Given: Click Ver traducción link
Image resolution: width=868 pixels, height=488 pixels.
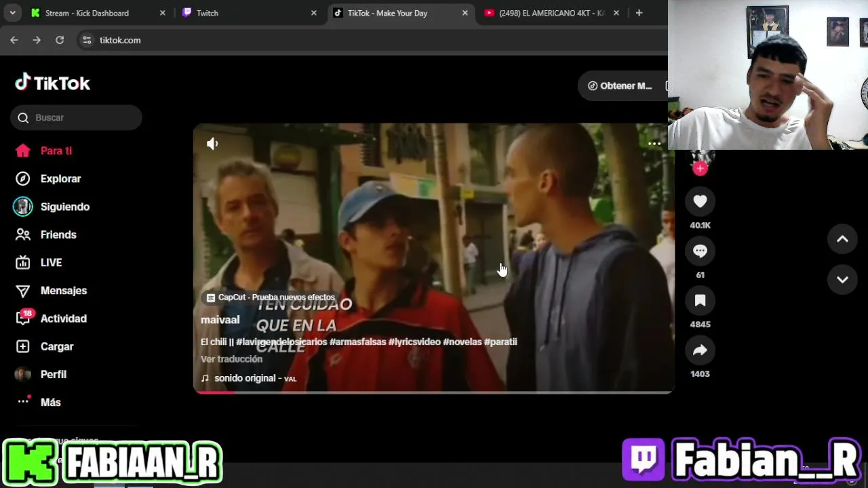Looking at the screenshot, I should pos(231,359).
